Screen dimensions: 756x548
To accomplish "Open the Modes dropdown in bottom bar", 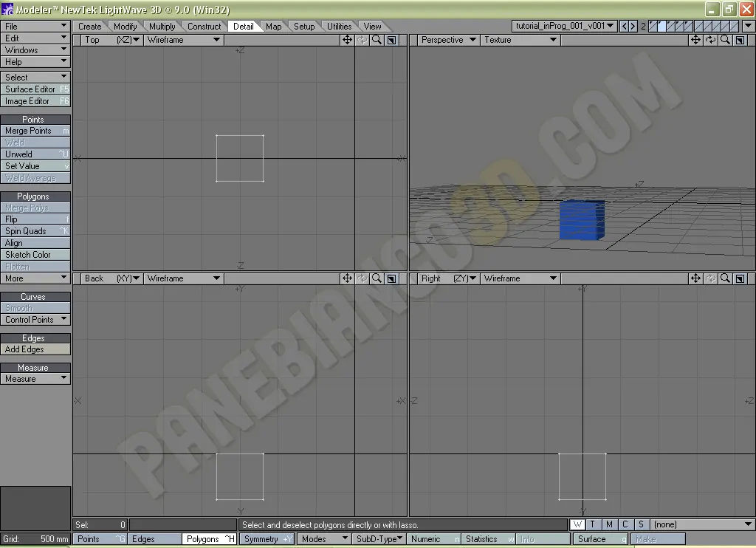I will (323, 539).
